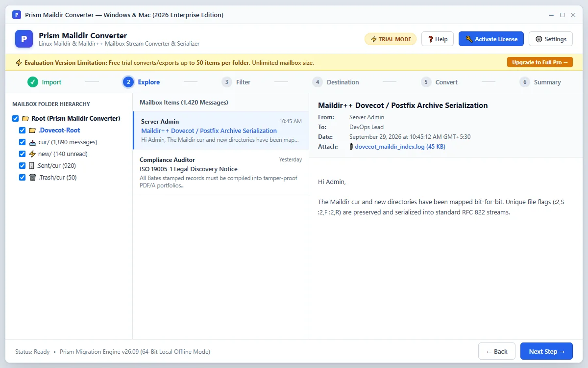Click the Prism app logo in header

coord(24,39)
